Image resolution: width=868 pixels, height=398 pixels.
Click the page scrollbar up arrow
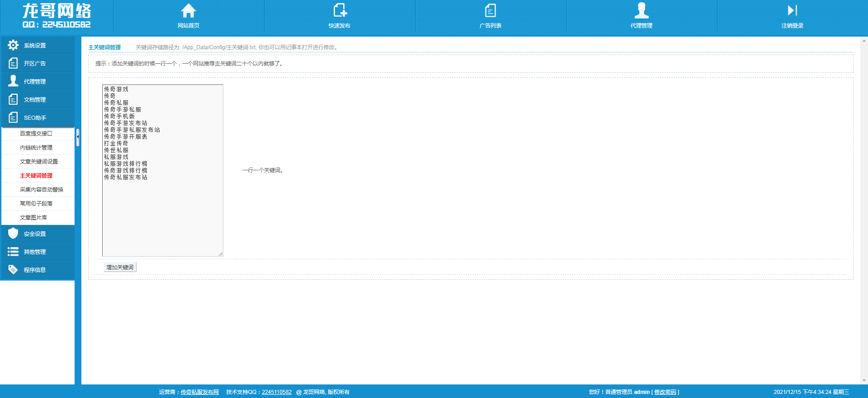point(864,41)
